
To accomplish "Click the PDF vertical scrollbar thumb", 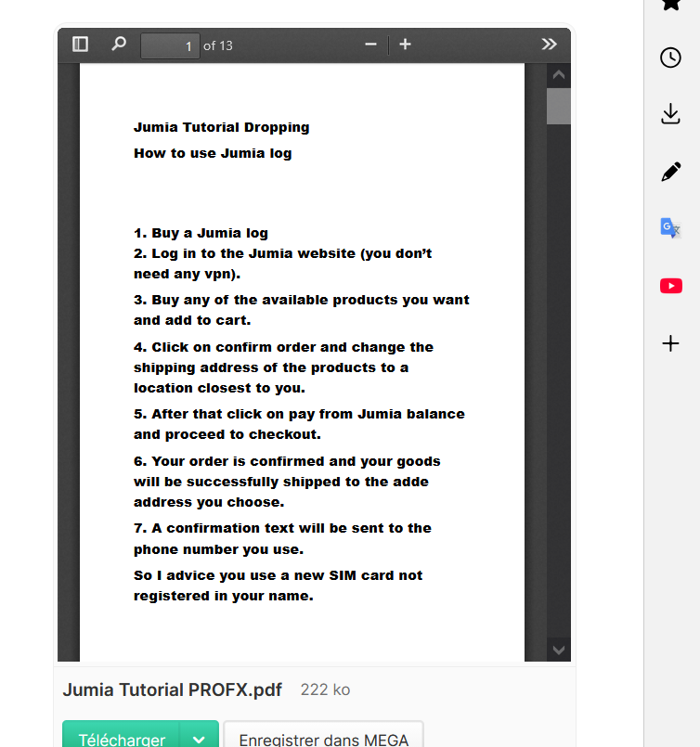I will pos(559,106).
